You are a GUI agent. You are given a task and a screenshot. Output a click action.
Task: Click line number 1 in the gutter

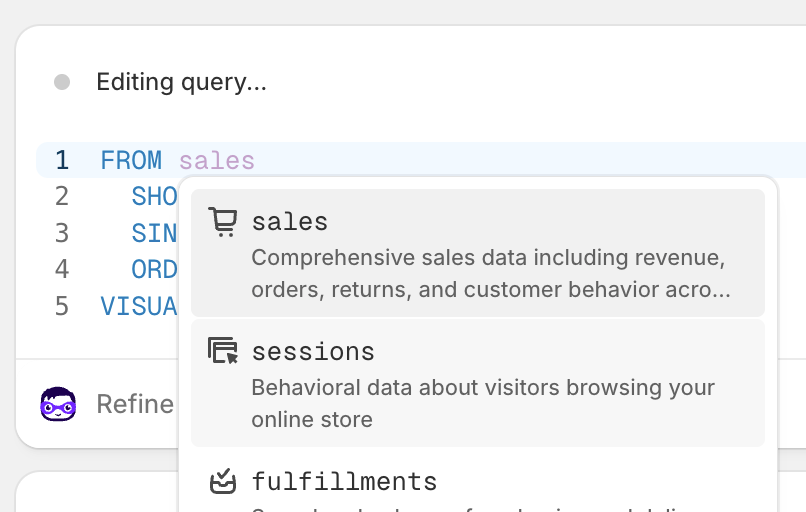[62, 160]
